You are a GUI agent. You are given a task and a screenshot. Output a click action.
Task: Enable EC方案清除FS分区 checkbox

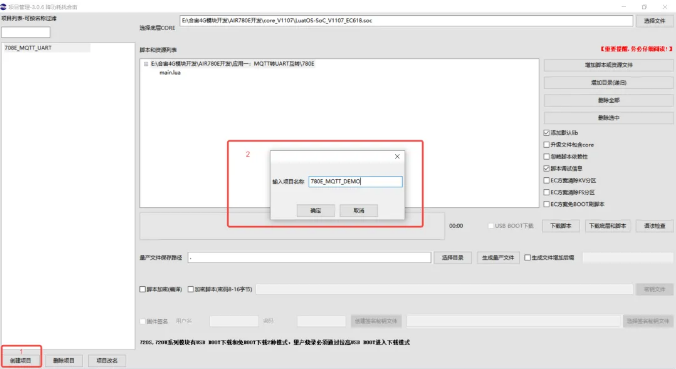pos(546,192)
